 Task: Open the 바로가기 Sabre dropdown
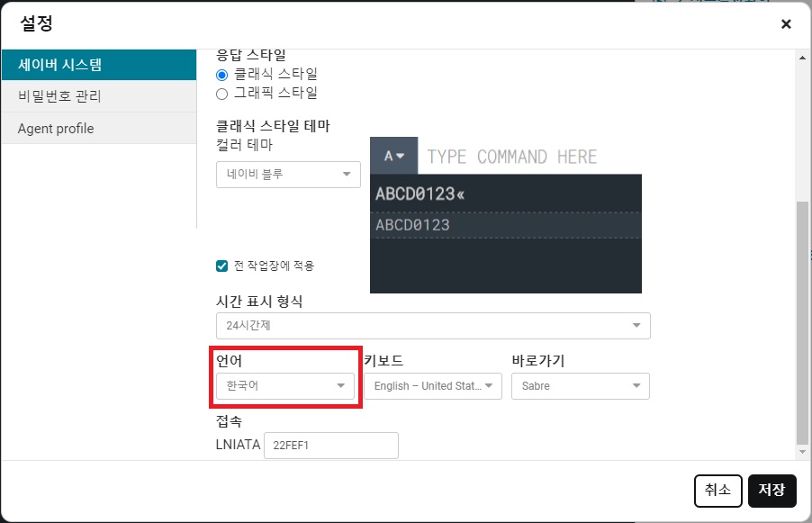(581, 386)
